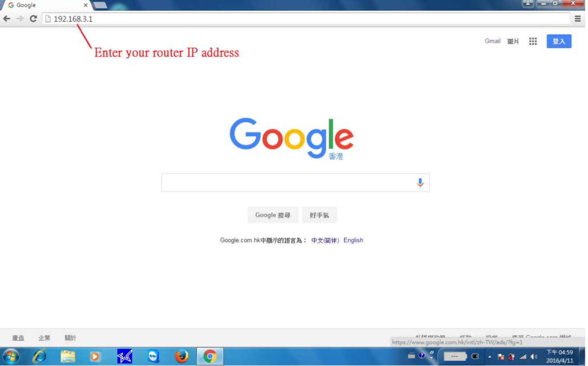
Task: Open the 企業 footer link
Action: (x=45, y=338)
